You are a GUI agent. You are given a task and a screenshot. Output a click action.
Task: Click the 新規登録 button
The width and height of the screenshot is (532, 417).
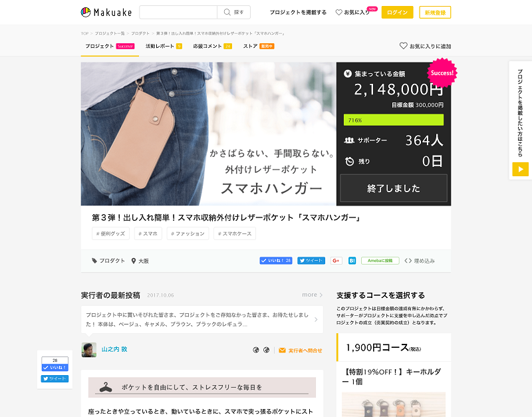(x=435, y=12)
